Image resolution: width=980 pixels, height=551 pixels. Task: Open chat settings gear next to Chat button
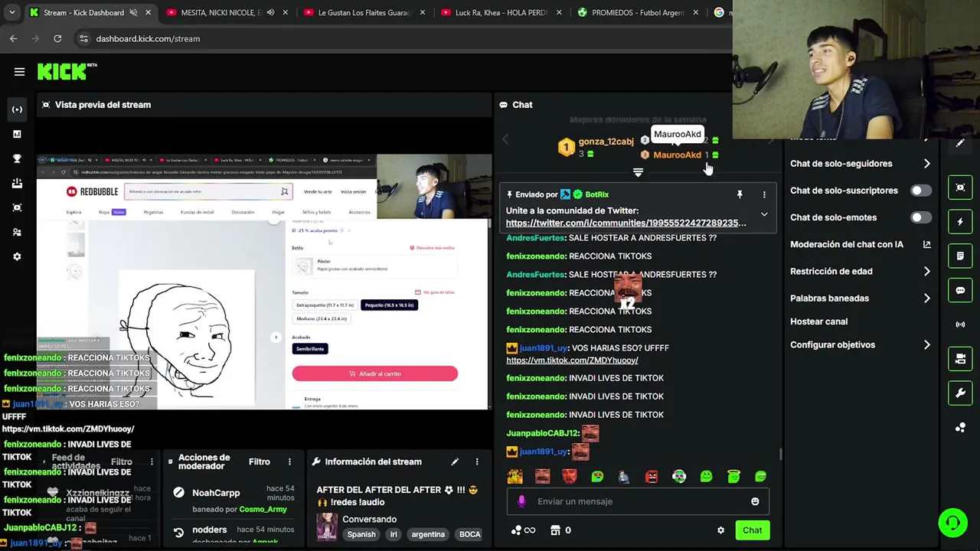pyautogui.click(x=720, y=530)
